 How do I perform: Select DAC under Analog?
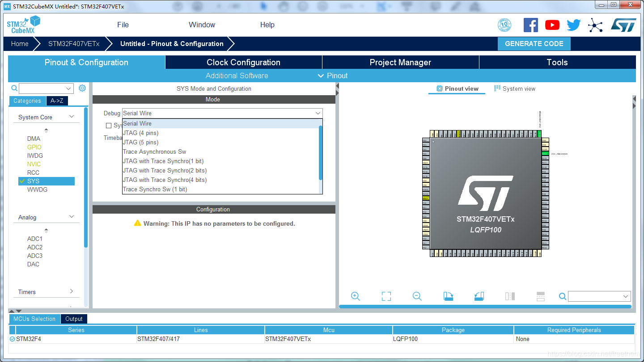coord(33,265)
